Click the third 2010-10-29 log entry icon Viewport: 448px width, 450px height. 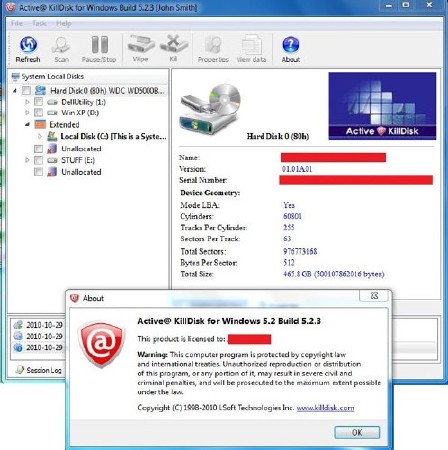[x=18, y=347]
